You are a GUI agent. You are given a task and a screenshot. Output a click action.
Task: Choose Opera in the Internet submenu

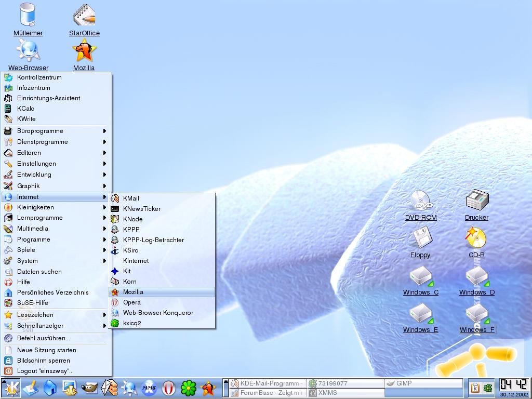click(x=162, y=302)
